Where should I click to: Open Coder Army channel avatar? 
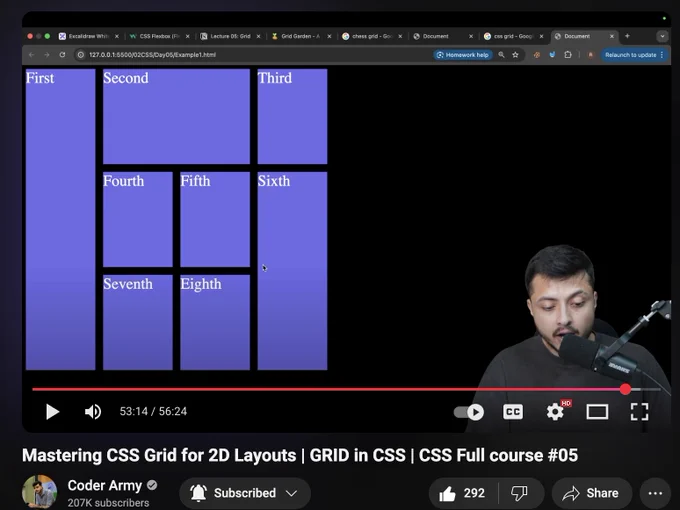(39, 492)
